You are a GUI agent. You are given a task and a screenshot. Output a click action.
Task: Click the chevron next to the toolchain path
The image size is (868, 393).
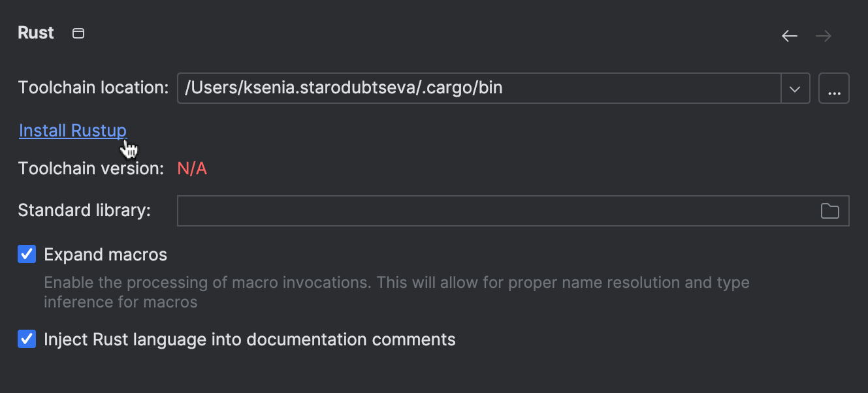796,87
